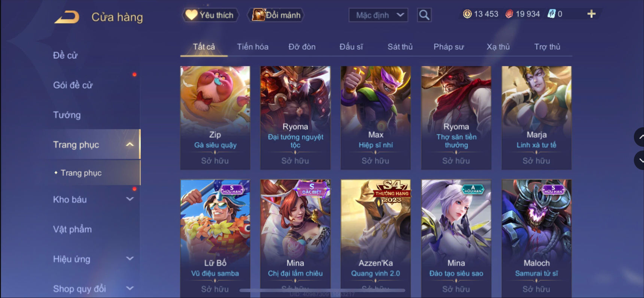Viewport: 644px width, 298px height.
Task: Select the Zip Gà siêu quậy skin card
Action: (215, 118)
